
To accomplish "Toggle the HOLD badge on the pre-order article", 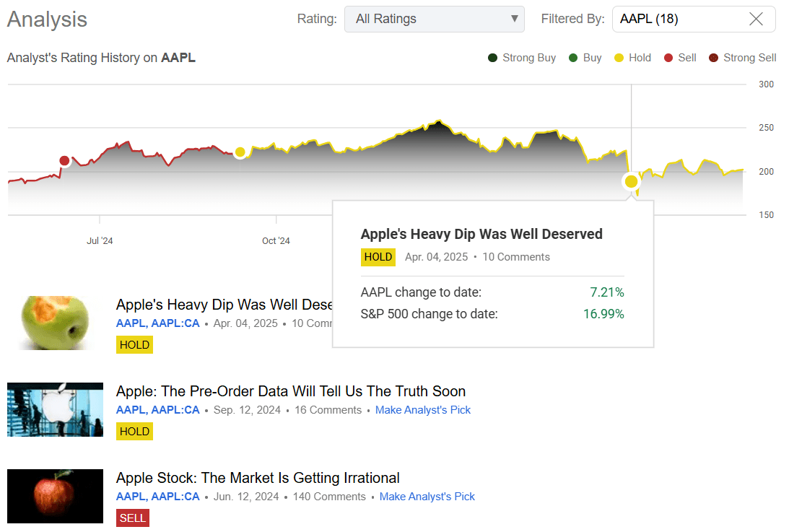I will tap(134, 431).
